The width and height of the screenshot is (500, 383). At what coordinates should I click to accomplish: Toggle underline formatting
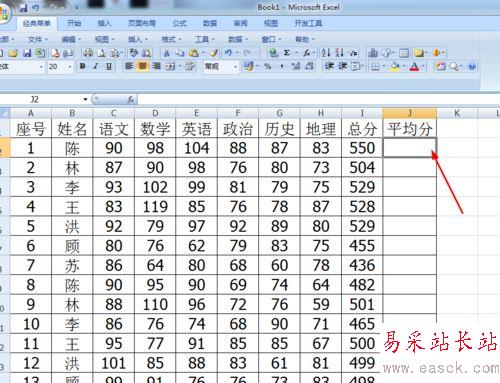[109, 66]
